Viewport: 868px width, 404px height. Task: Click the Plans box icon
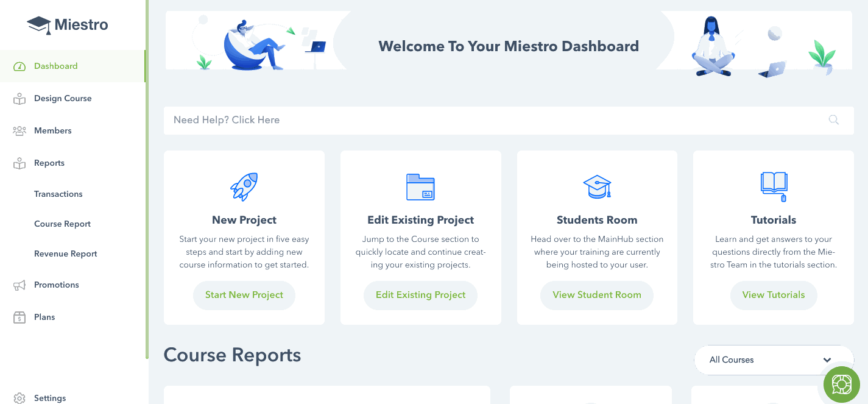coord(19,317)
